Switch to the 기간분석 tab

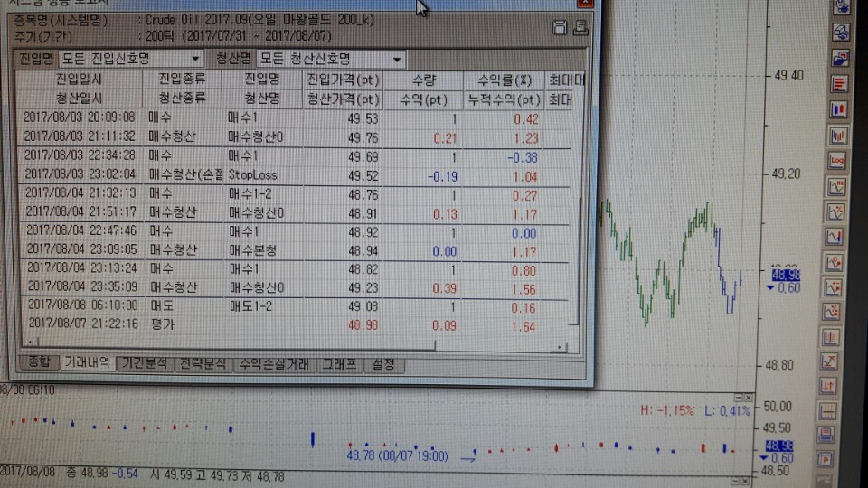144,364
